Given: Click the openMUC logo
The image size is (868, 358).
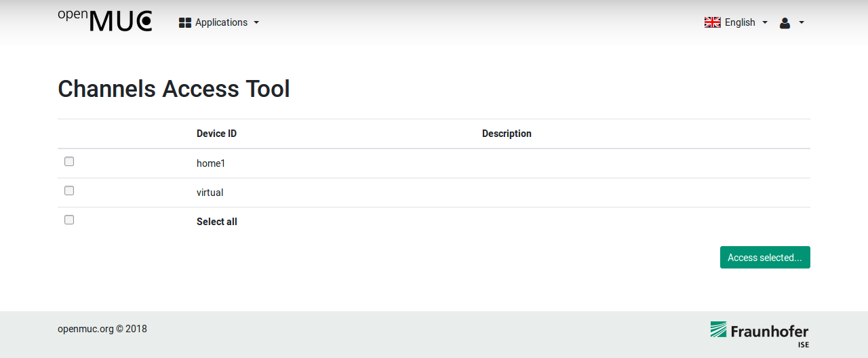Looking at the screenshot, I should click(105, 21).
